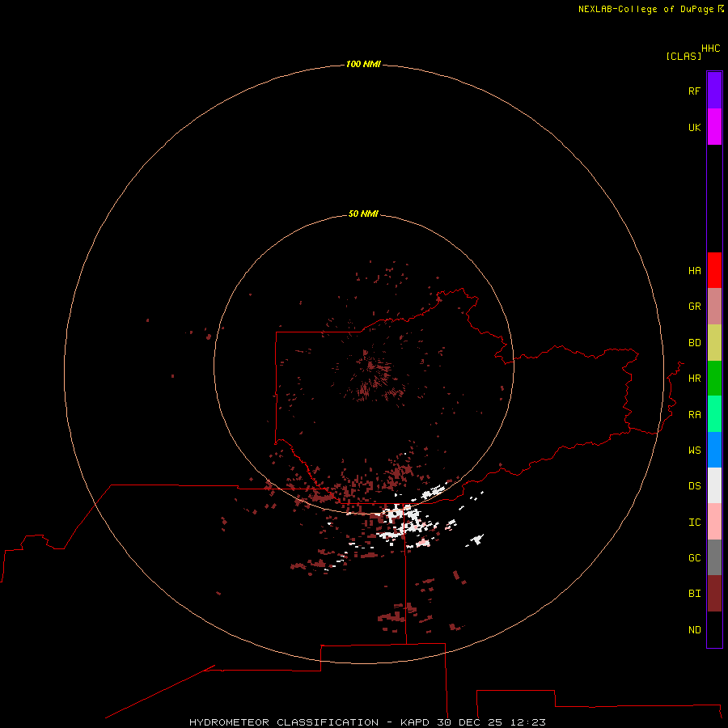Click the WS legend label
728x728 pixels.
694,450
